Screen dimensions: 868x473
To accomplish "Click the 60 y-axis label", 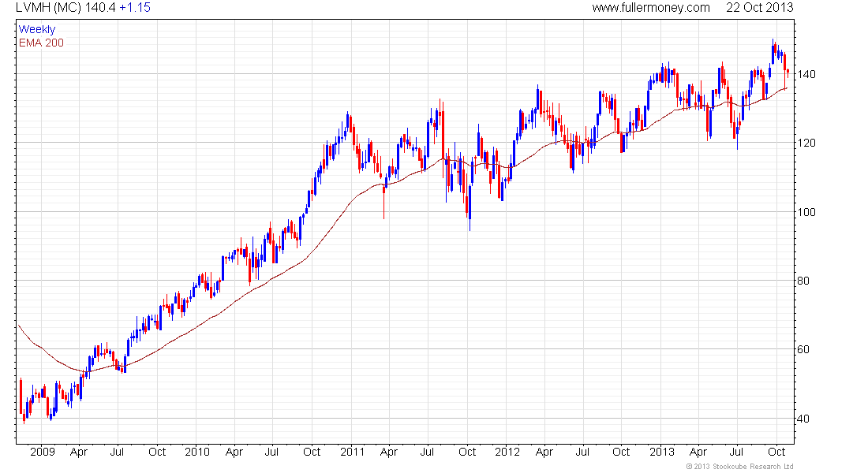I will tap(803, 349).
